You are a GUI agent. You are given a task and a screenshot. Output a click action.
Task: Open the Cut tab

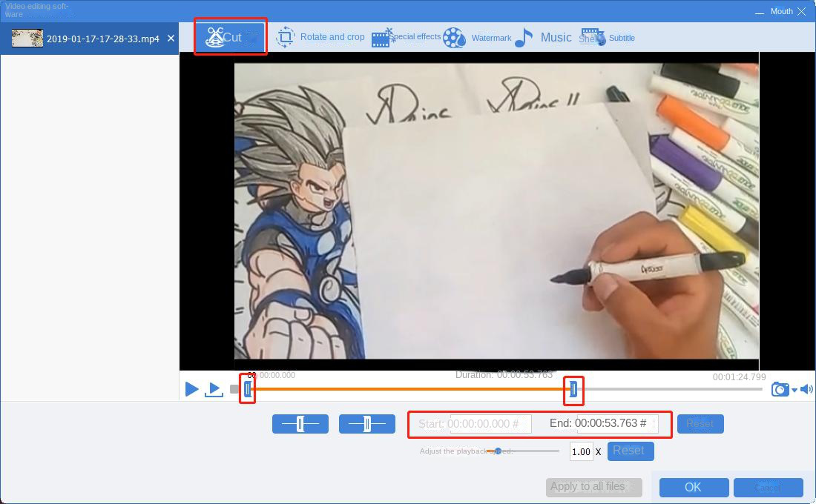231,37
